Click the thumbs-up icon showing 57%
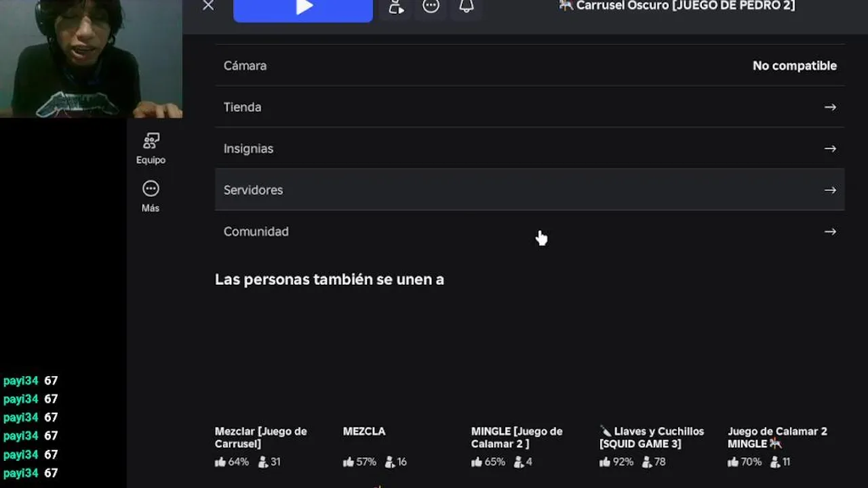 348,462
